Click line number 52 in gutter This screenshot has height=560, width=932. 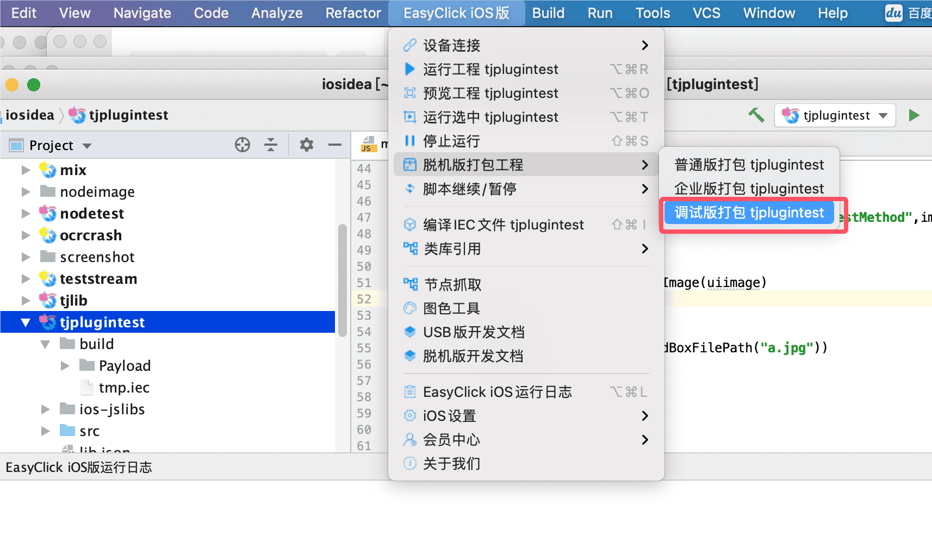point(364,299)
